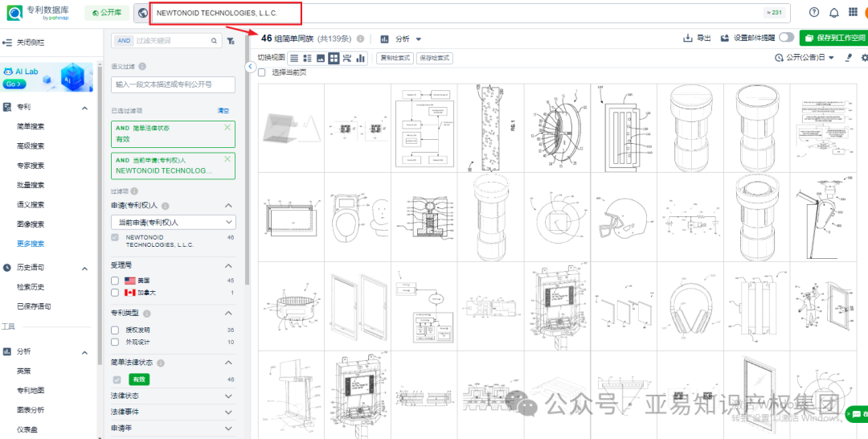Check the 加拿大 office checkbox

coord(115,293)
